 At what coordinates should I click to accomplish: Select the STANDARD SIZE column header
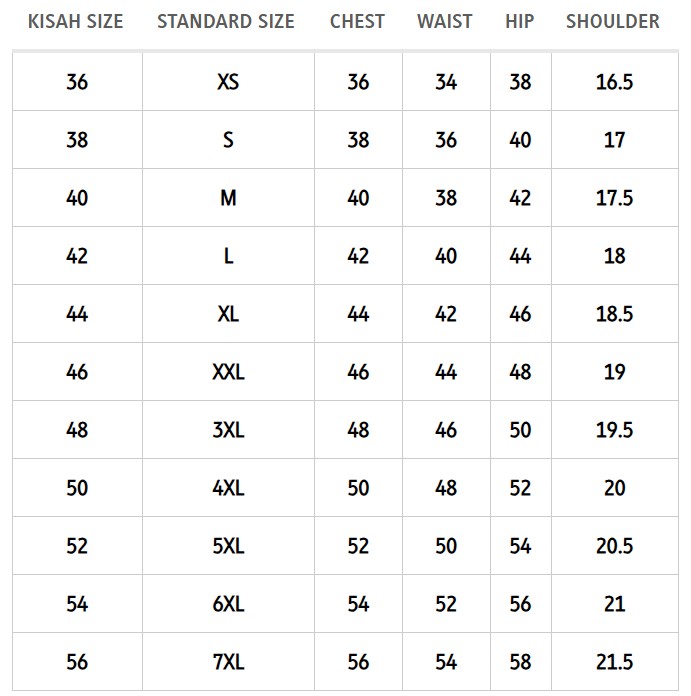[226, 21]
